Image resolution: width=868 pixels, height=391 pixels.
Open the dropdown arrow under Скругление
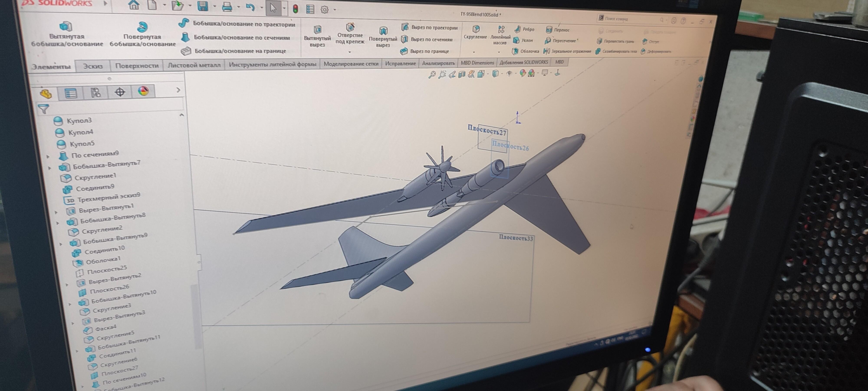click(474, 52)
